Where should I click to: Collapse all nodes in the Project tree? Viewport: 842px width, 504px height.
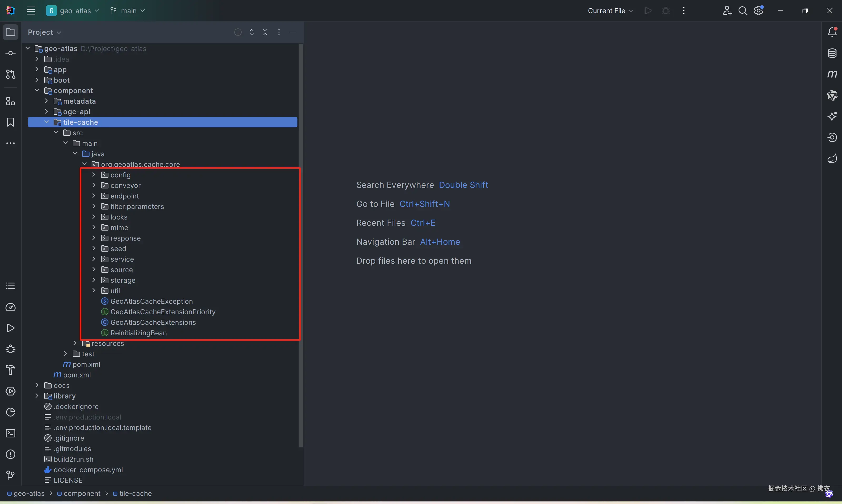click(x=265, y=32)
